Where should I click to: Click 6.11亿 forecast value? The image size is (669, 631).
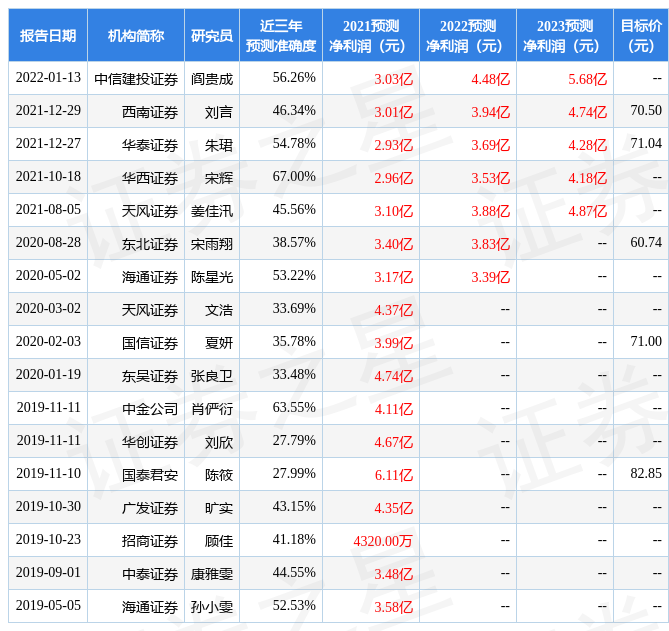tap(393, 475)
